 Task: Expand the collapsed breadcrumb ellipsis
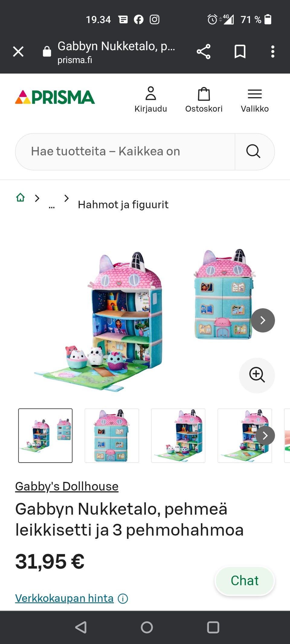pos(52,206)
